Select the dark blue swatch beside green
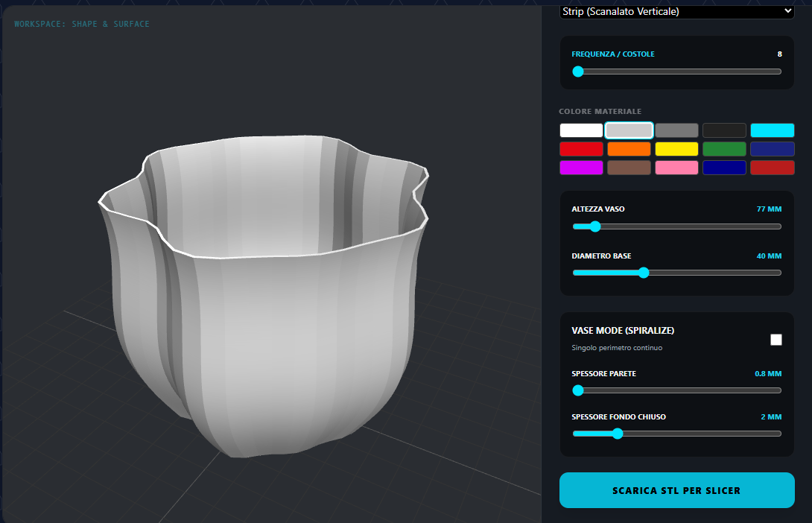Screen dimensions: 812x523 tap(772, 149)
